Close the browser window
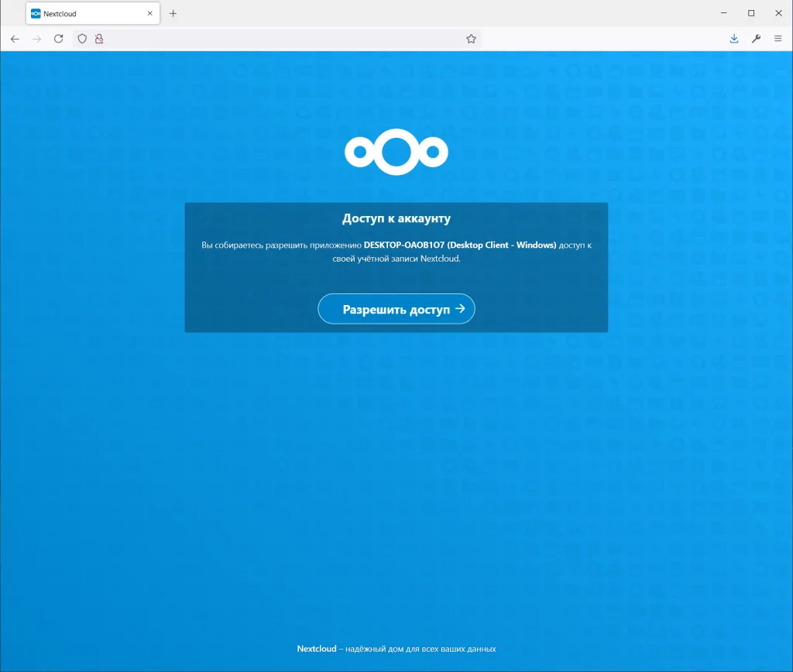This screenshot has height=672, width=793. [778, 13]
